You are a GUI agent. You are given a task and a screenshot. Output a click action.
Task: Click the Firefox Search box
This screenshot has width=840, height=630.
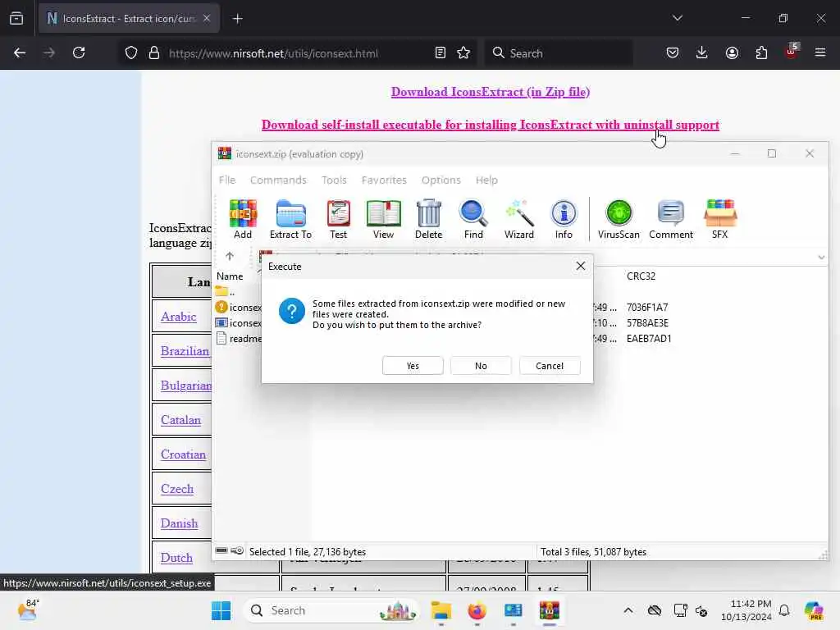pos(559,53)
